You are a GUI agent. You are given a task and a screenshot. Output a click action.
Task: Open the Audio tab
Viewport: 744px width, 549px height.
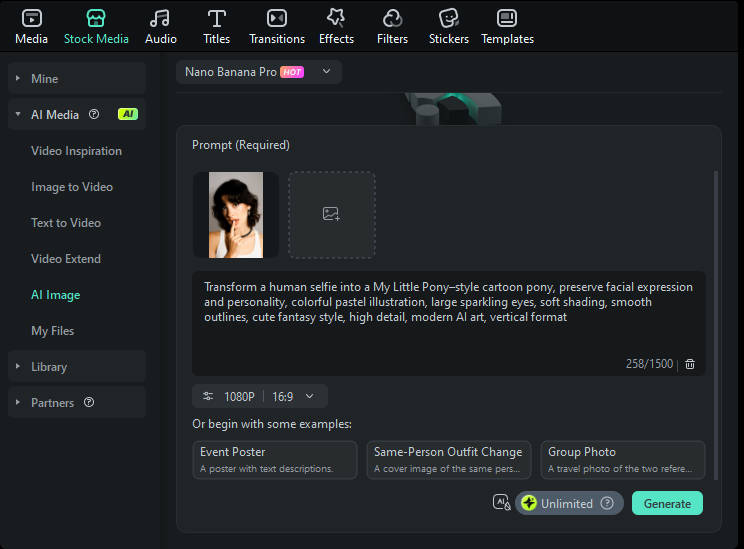pos(160,27)
